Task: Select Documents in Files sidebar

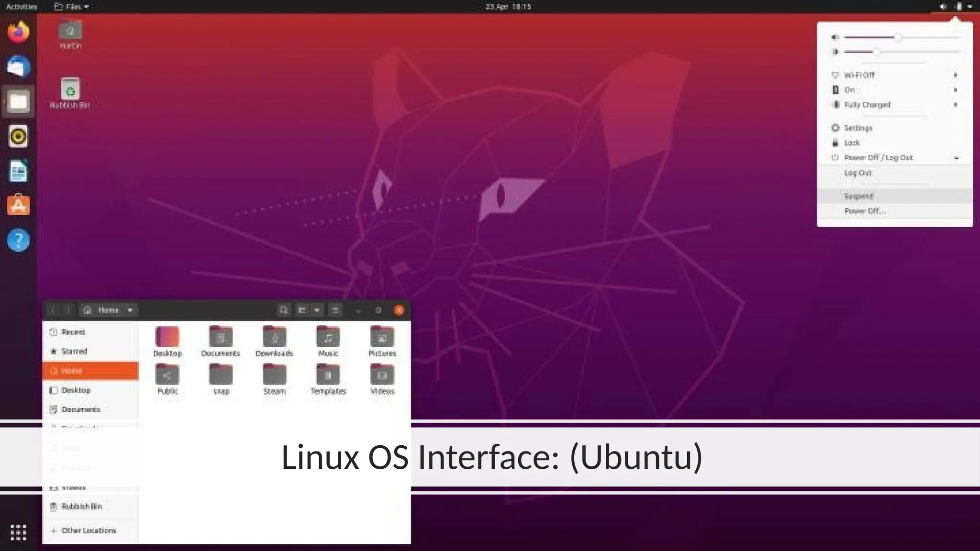Action: (x=90, y=410)
